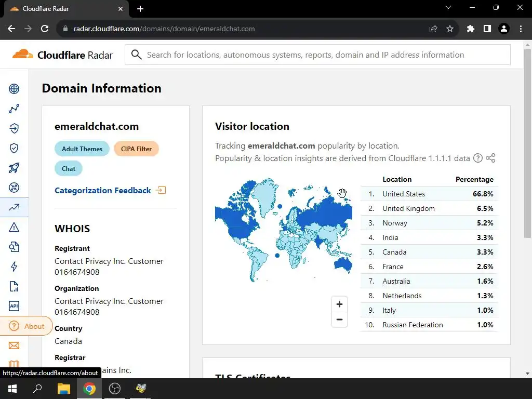
Task: Close the Cloudflare Radar tab
Action: (x=121, y=9)
